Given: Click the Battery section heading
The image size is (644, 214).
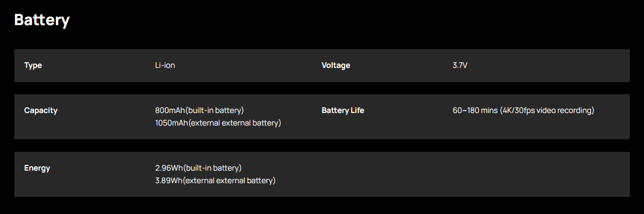Looking at the screenshot, I should pos(42,20).
